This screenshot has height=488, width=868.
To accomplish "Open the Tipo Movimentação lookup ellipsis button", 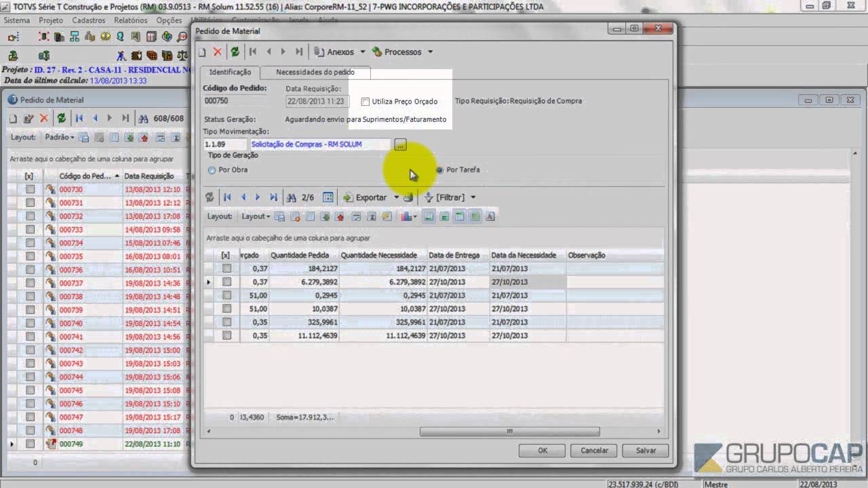I will tap(400, 144).
